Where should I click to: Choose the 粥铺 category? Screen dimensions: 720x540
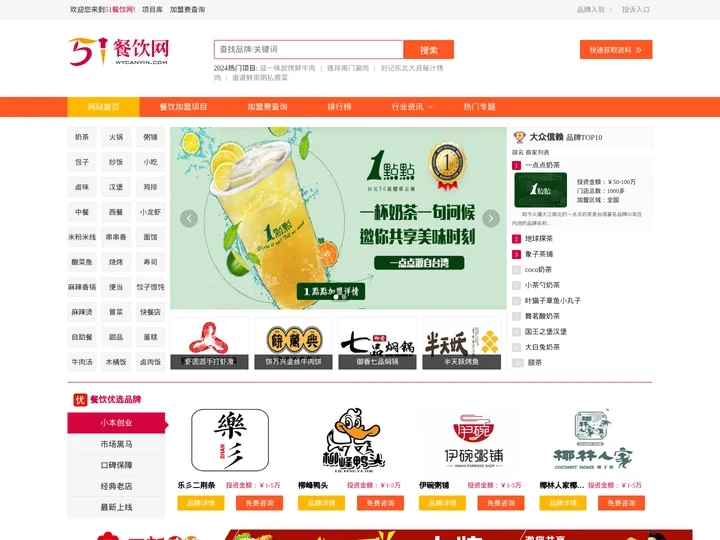(x=150, y=137)
